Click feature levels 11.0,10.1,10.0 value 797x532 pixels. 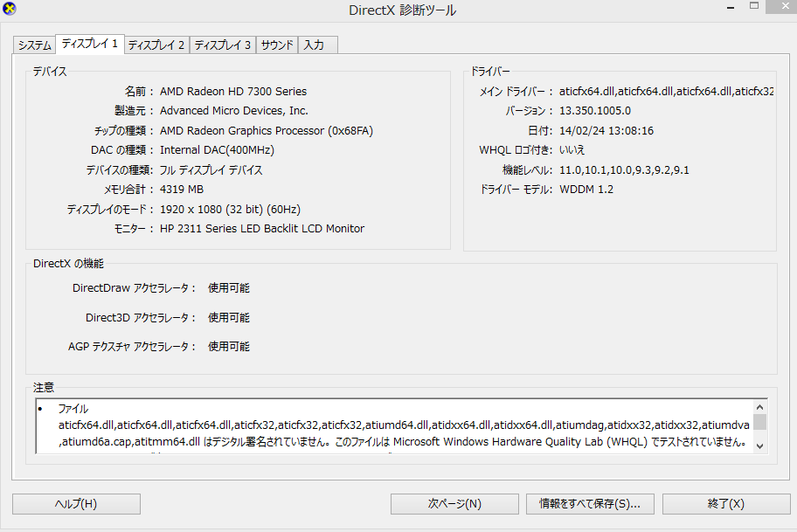[x=624, y=170]
